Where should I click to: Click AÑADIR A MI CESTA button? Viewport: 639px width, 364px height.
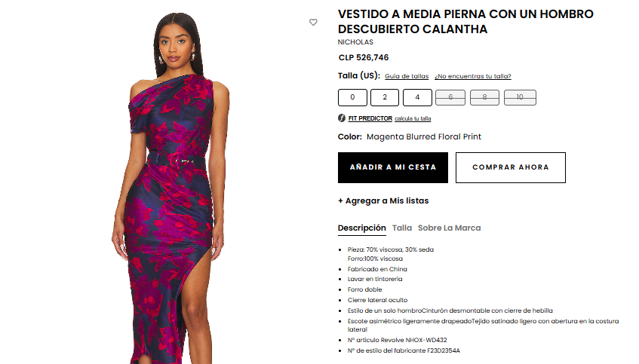[393, 167]
